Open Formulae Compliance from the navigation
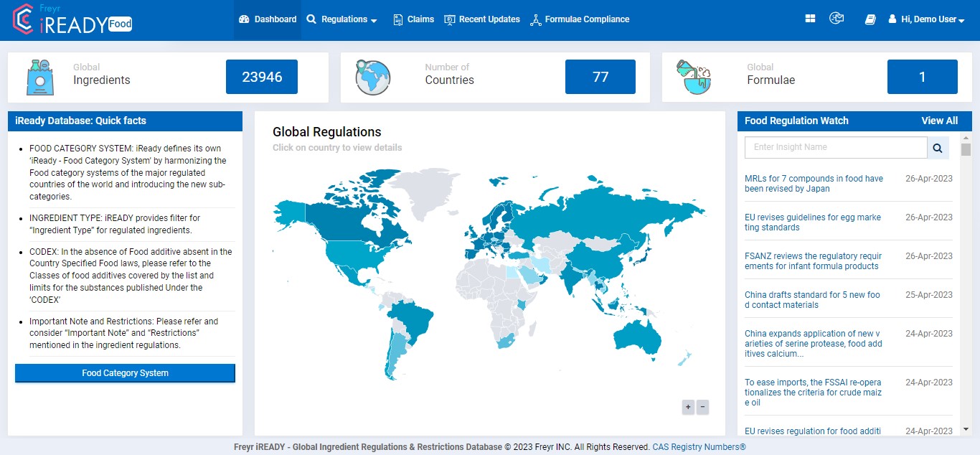980x455 pixels. pos(580,19)
